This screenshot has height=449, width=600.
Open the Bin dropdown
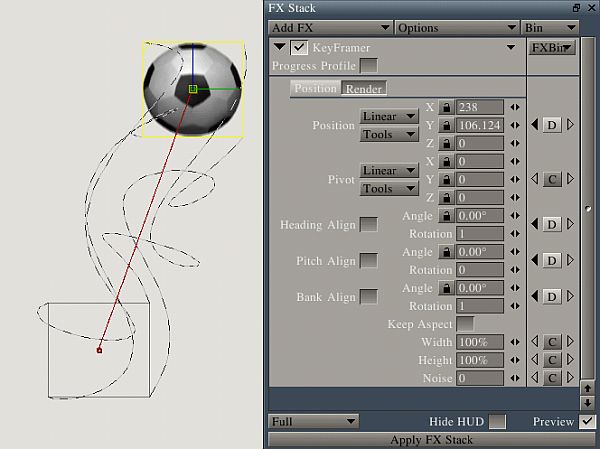click(x=549, y=28)
